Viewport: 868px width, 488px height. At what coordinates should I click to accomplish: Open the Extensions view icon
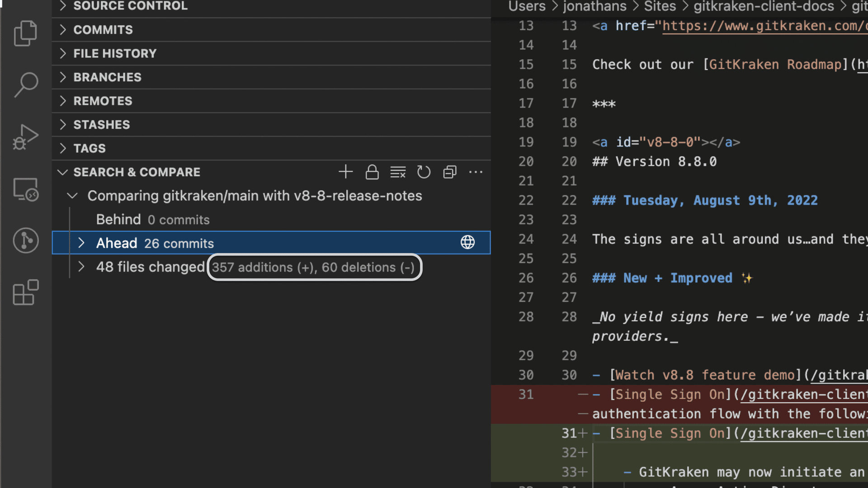coord(25,292)
